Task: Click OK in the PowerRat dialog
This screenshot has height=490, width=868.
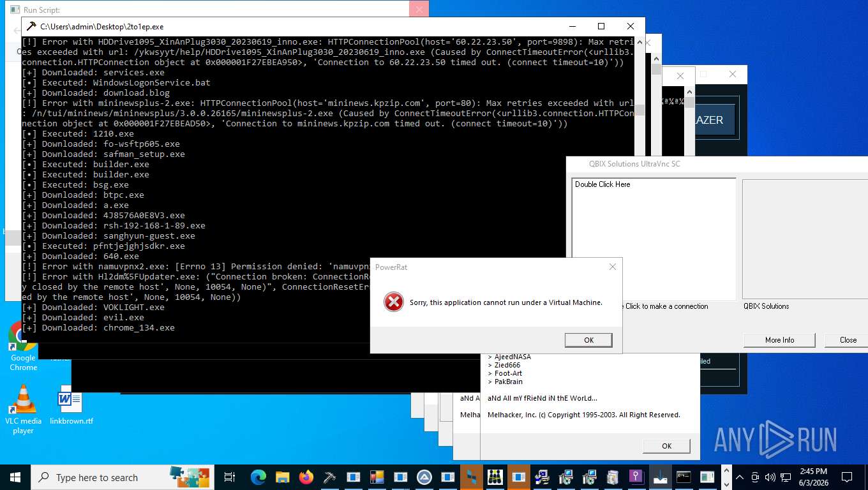Action: pyautogui.click(x=588, y=340)
